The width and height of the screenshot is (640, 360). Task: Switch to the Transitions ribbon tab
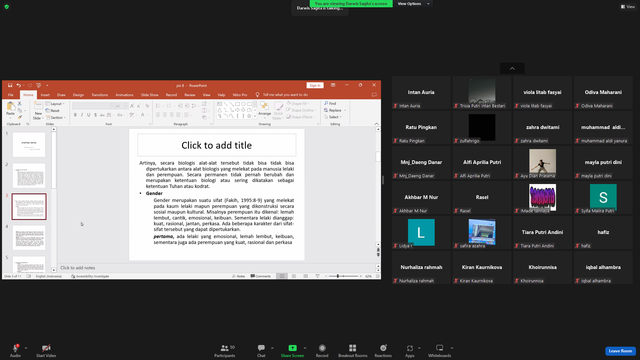pos(100,95)
